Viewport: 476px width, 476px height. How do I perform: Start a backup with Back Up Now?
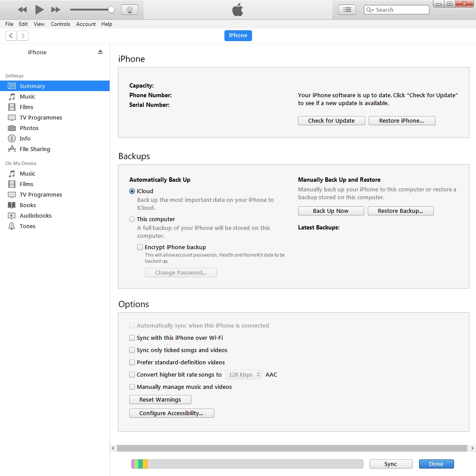330,211
